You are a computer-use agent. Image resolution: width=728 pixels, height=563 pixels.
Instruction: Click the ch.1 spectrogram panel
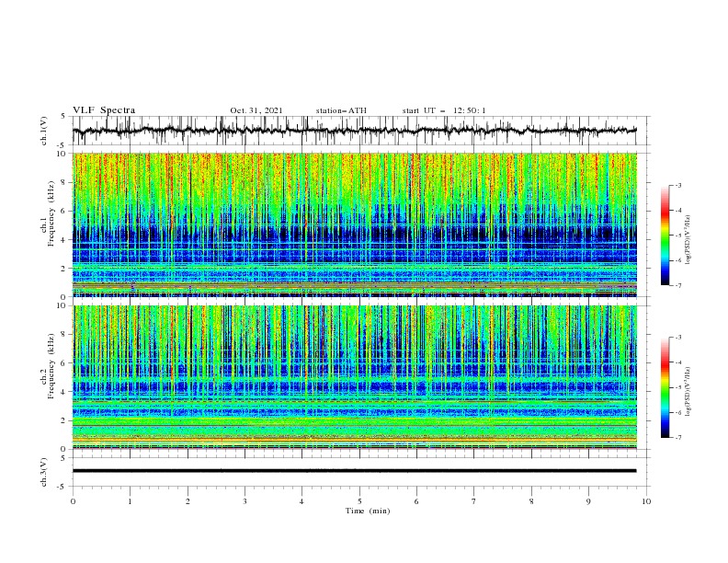pyautogui.click(x=355, y=224)
